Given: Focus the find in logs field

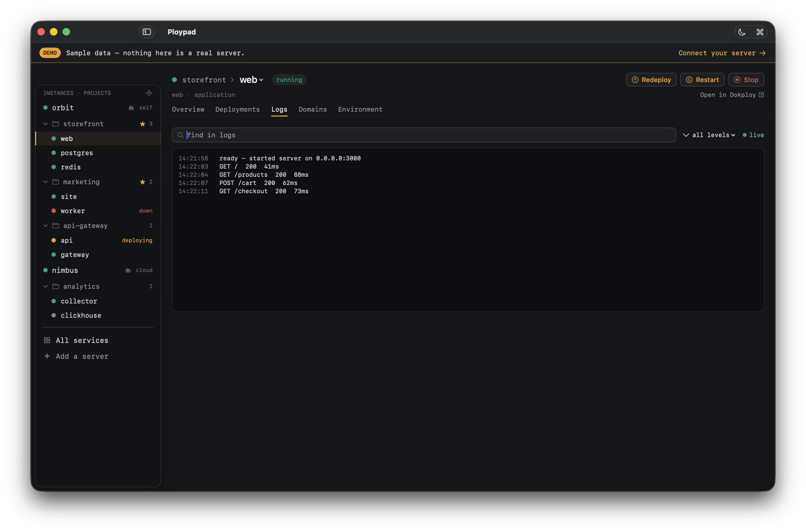Looking at the screenshot, I should point(424,135).
